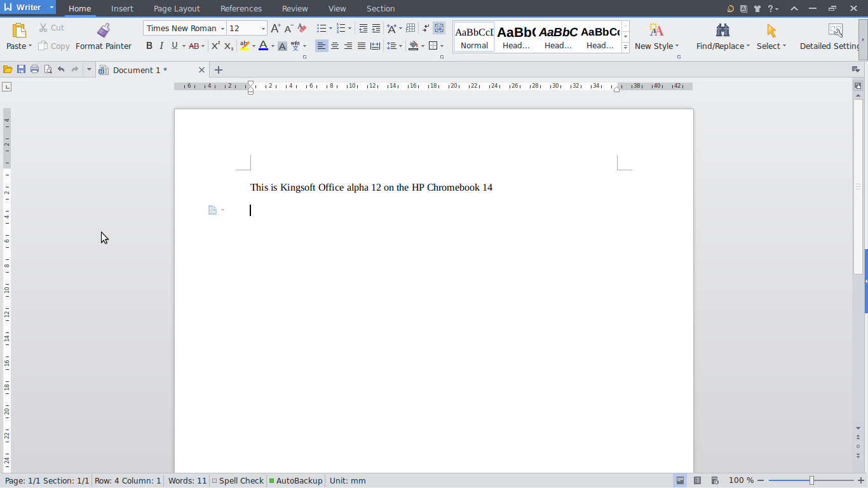The height and width of the screenshot is (488, 868).
Task: Apply yellow text highlight color
Action: point(245,46)
